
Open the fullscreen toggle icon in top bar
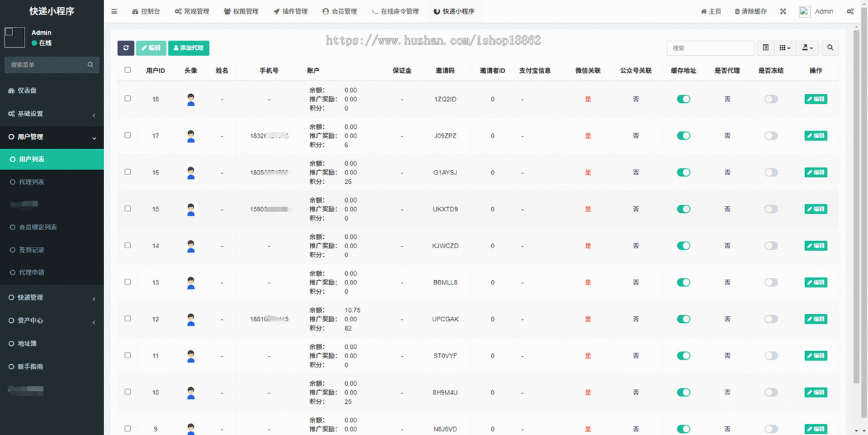coord(783,11)
